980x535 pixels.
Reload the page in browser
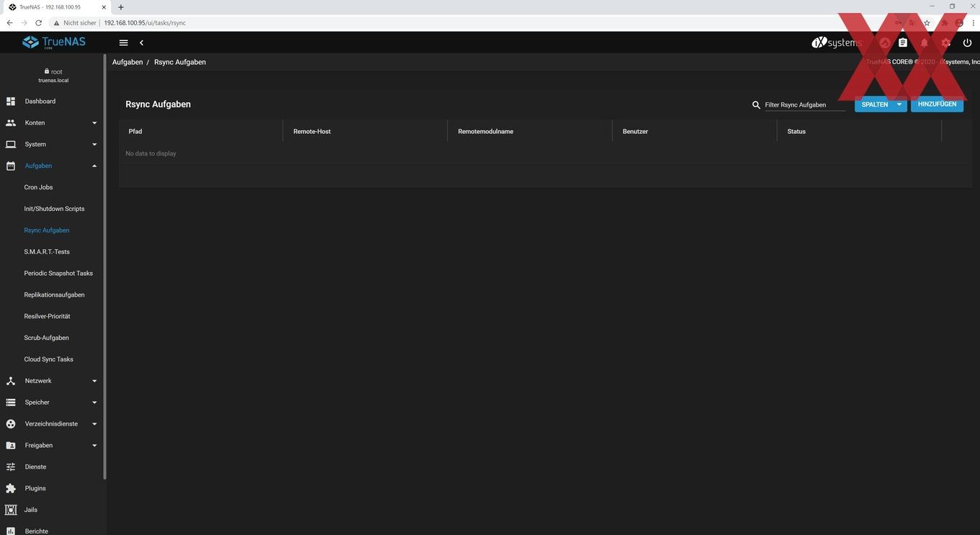38,23
